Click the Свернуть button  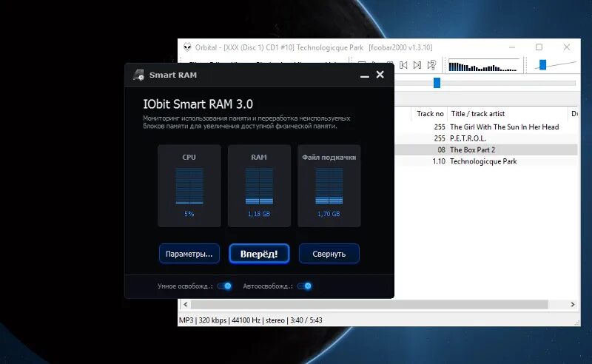coord(329,254)
